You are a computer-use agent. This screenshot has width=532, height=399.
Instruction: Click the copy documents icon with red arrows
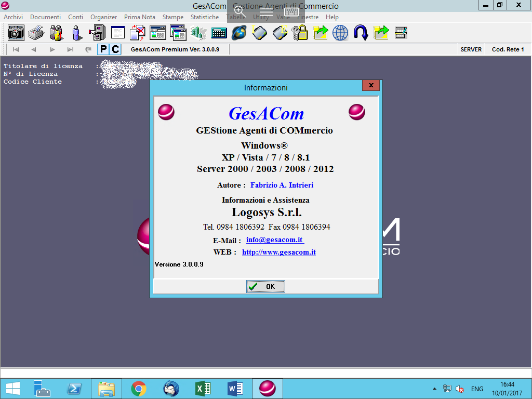tap(138, 33)
